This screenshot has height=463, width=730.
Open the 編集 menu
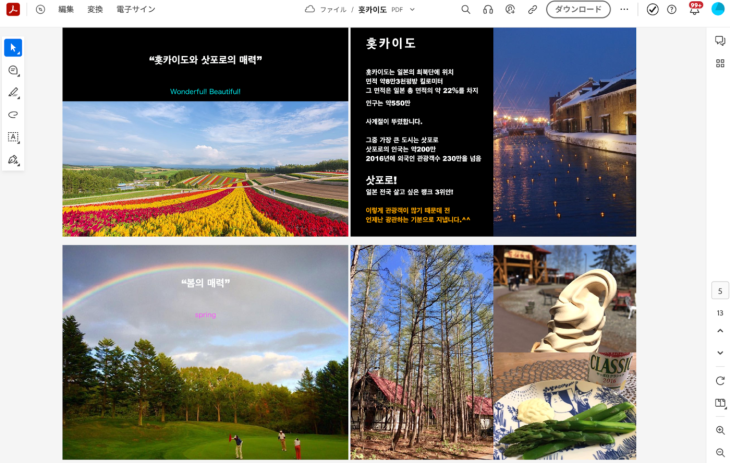(66, 9)
